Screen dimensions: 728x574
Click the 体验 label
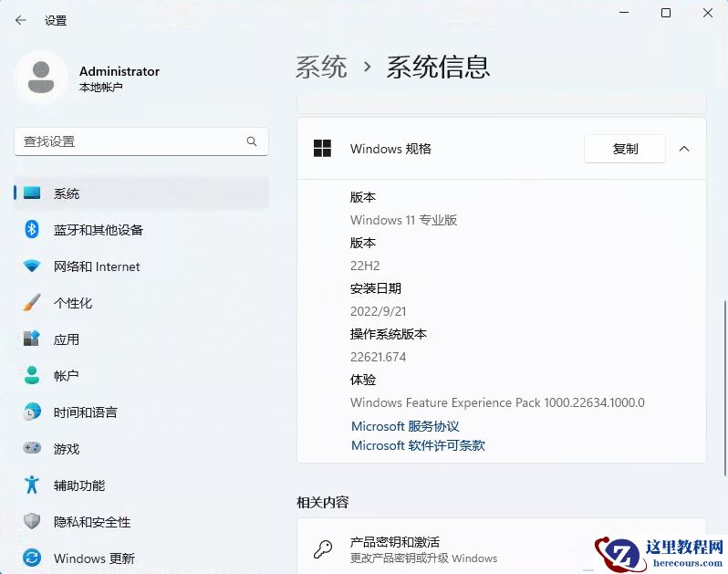(363, 380)
